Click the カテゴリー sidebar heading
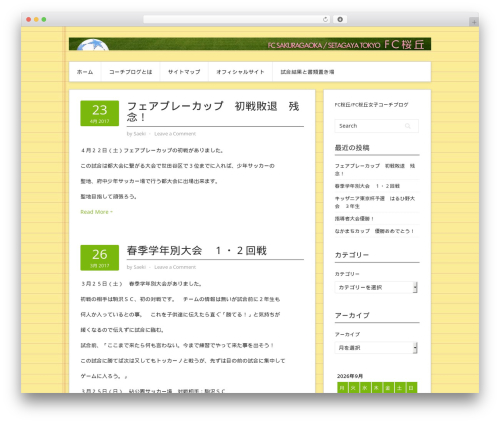Viewport: 500px width, 423px height. point(352,255)
